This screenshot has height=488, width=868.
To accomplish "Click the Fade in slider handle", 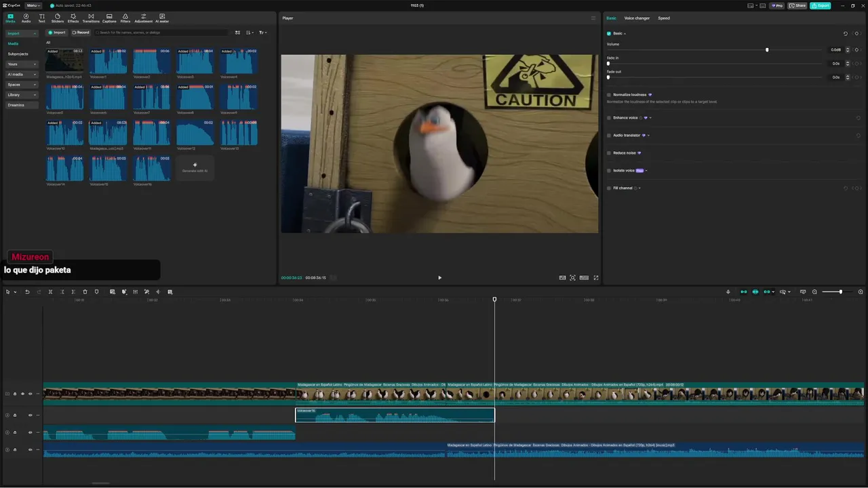I will (608, 64).
